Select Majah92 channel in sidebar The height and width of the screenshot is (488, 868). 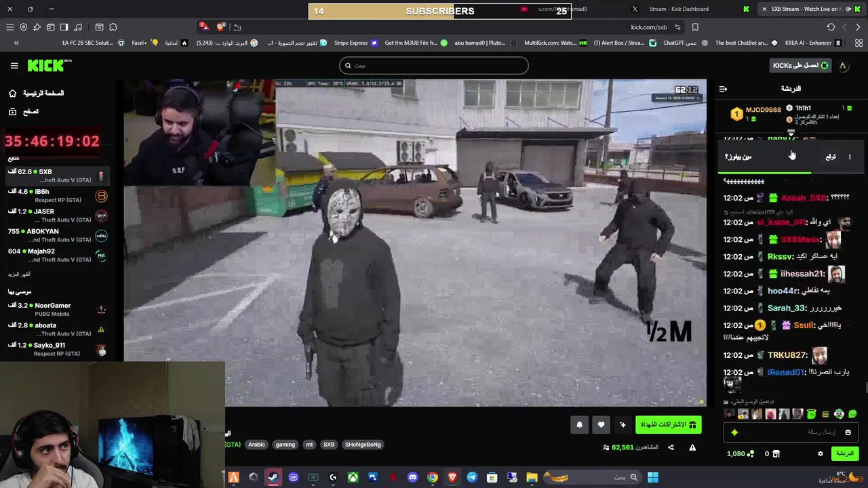[58, 255]
